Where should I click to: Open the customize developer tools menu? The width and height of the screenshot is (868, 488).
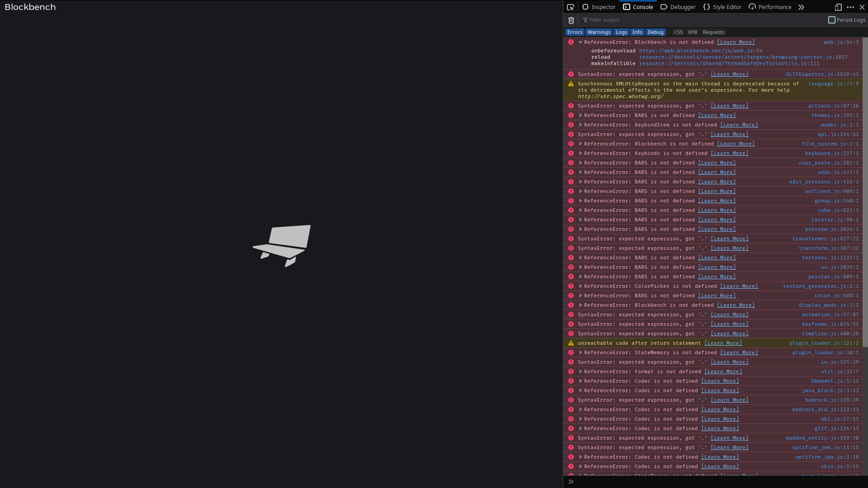851,7
